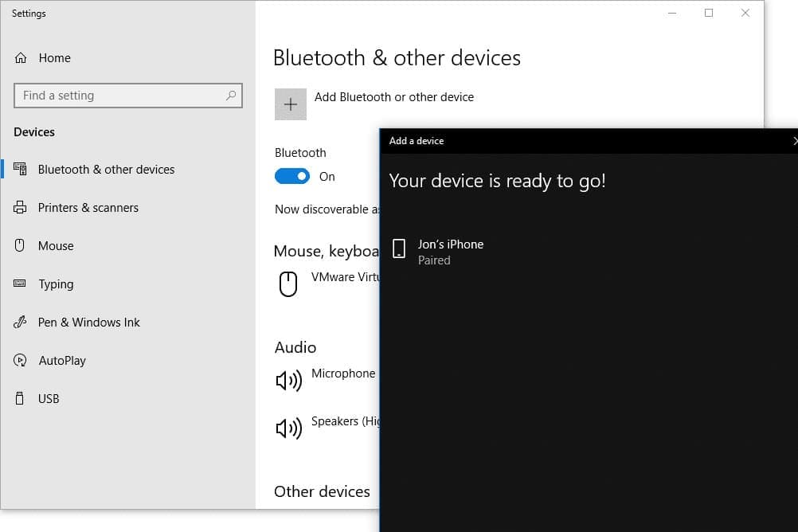Image resolution: width=798 pixels, height=532 pixels.
Task: Turn off the Bluetooth toggle
Action: coord(292,177)
